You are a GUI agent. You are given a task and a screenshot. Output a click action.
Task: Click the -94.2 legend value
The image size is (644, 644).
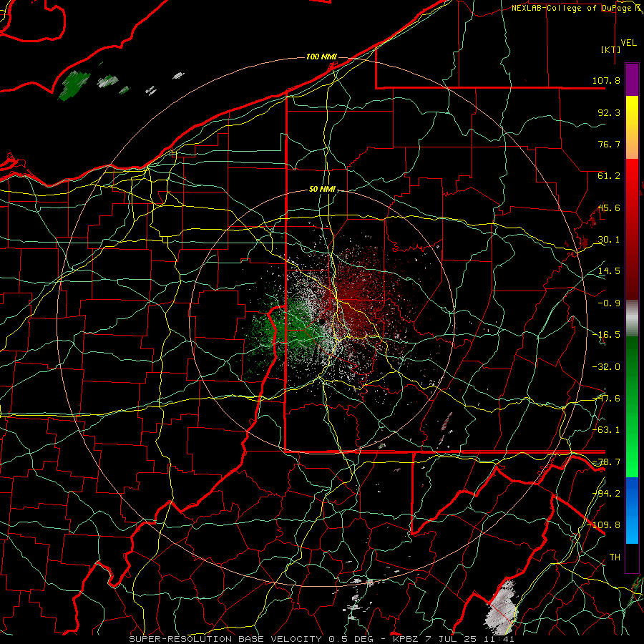click(x=606, y=493)
